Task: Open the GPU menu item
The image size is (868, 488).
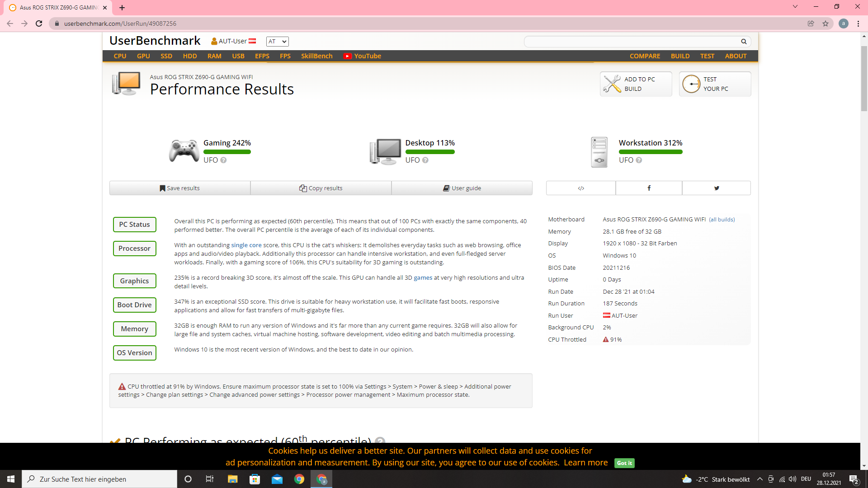Action: 143,56
